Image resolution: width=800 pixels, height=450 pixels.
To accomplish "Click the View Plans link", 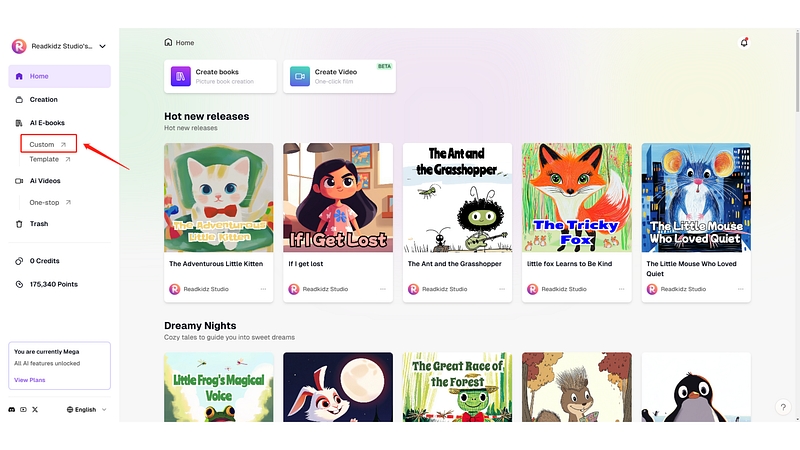I will 30,380.
